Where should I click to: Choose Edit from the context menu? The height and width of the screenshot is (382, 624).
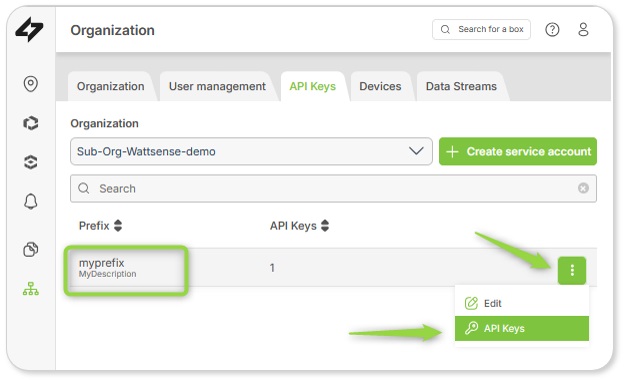[522, 303]
